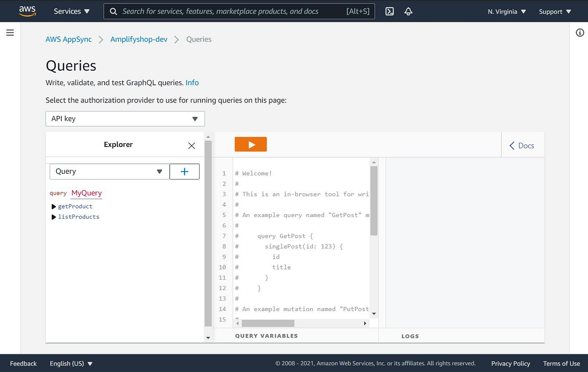Open the English (US) language selector

coord(71,364)
